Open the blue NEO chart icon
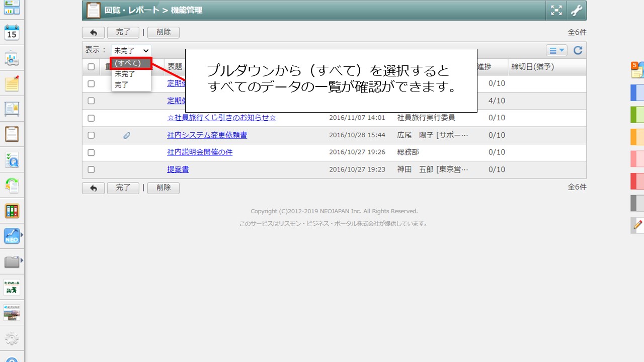Screen dimensions: 644x362 [12, 236]
